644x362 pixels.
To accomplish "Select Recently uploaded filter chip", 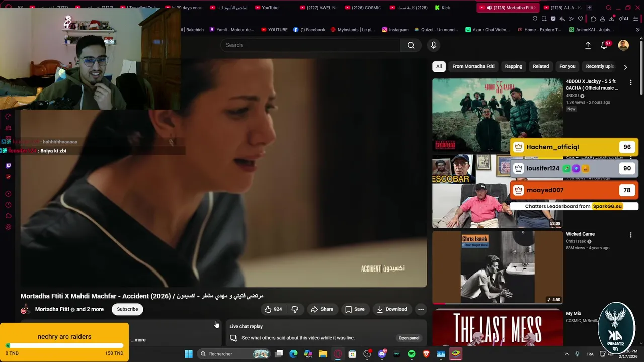I will click(x=600, y=66).
